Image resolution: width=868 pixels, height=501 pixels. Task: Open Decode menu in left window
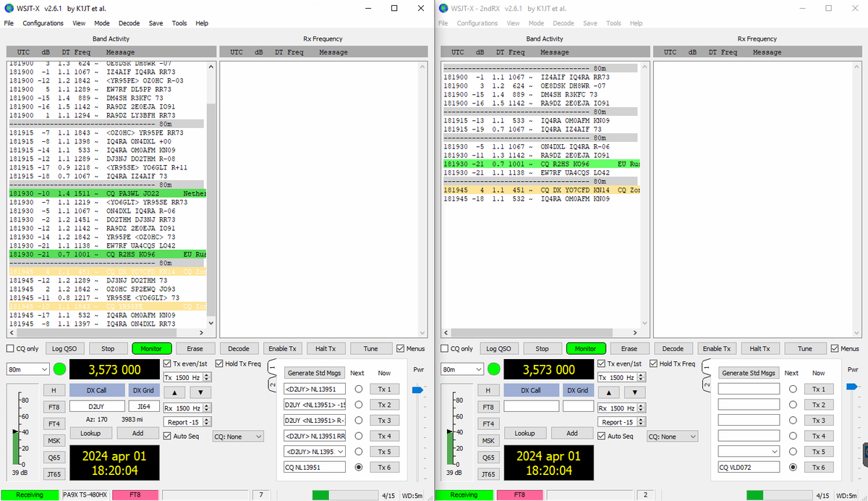point(129,23)
